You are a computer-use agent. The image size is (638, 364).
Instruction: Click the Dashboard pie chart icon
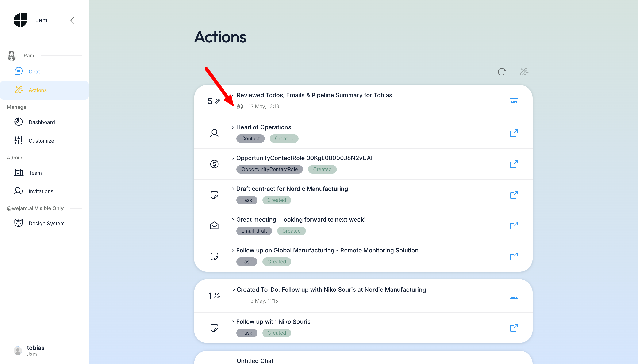point(19,122)
